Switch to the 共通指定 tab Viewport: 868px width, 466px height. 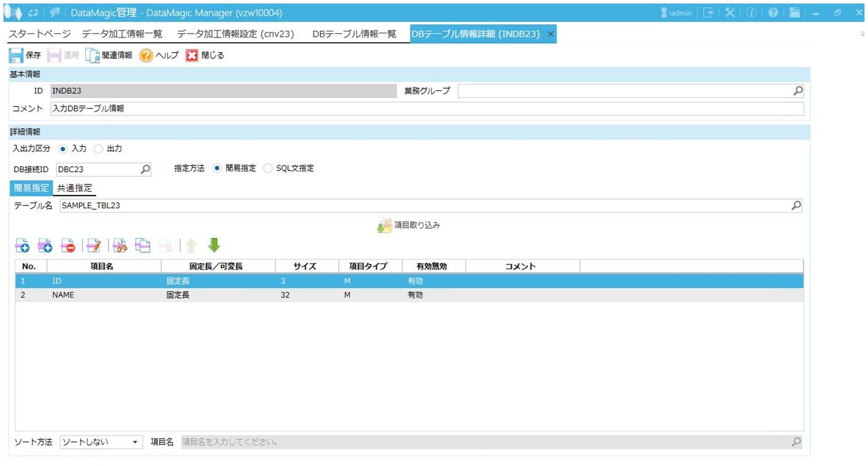[x=75, y=188]
